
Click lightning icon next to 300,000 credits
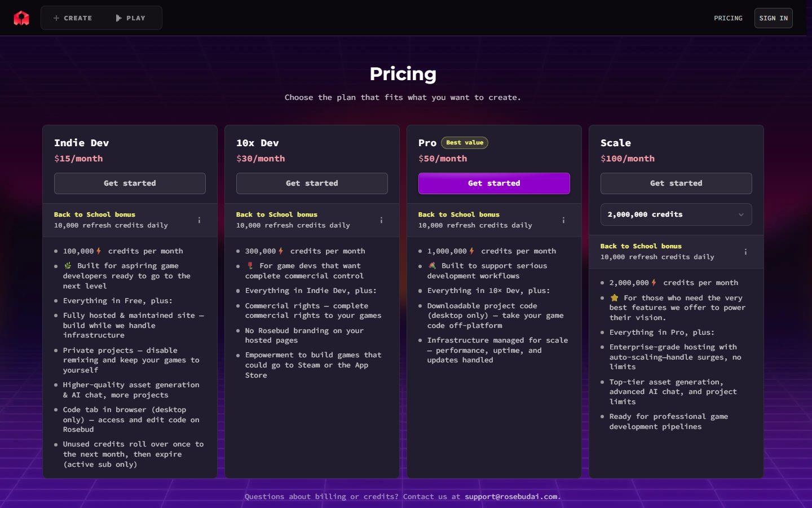coord(281,251)
